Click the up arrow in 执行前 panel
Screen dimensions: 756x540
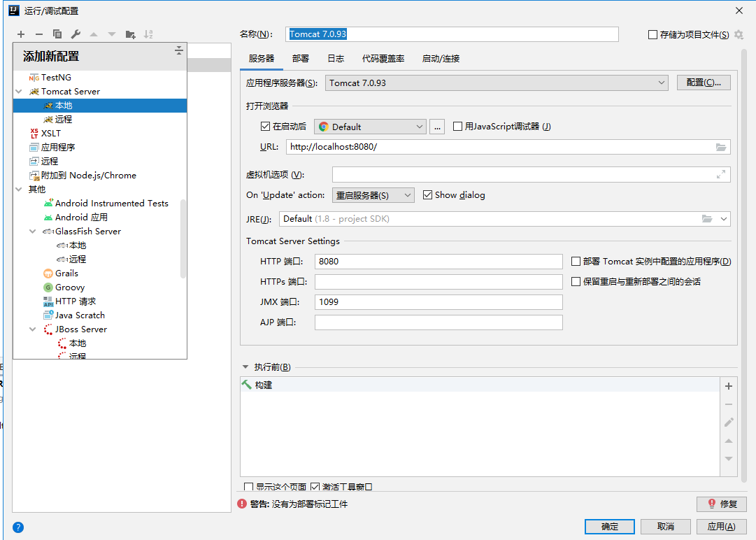(x=729, y=441)
